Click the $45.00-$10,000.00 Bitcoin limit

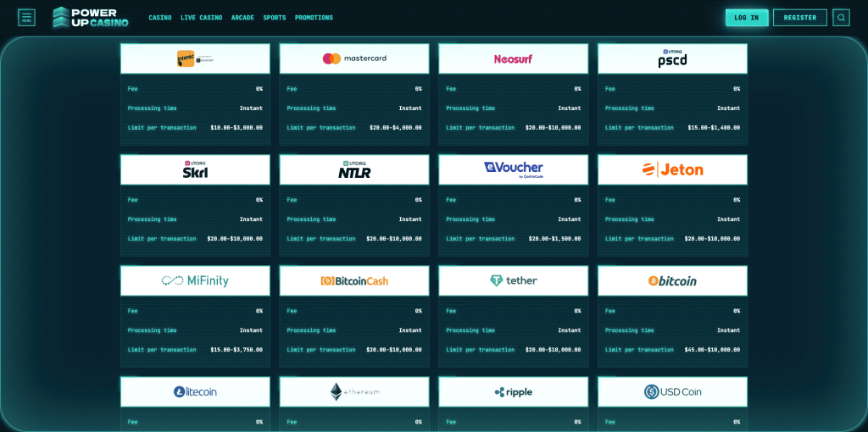712,350
